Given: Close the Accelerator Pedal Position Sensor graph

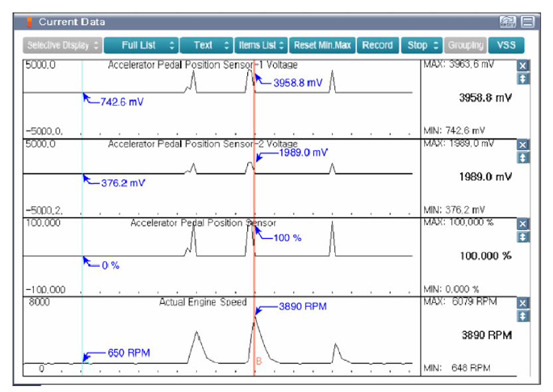Looking at the screenshot, I should 522,223.
